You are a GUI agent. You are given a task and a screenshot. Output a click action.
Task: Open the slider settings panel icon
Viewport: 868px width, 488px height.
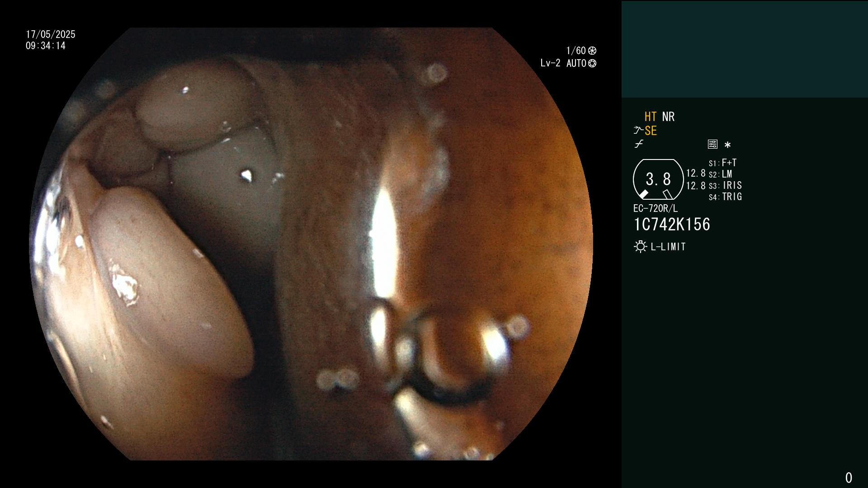(712, 144)
